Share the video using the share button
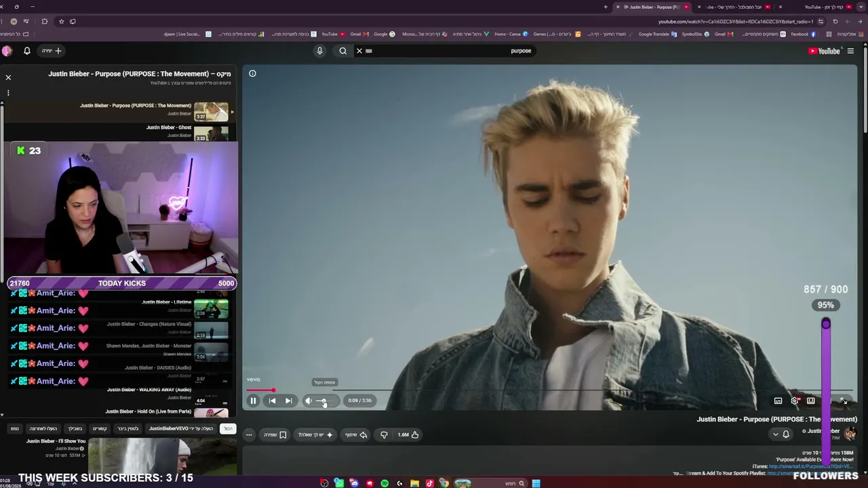This screenshot has width=868, height=488. click(356, 434)
